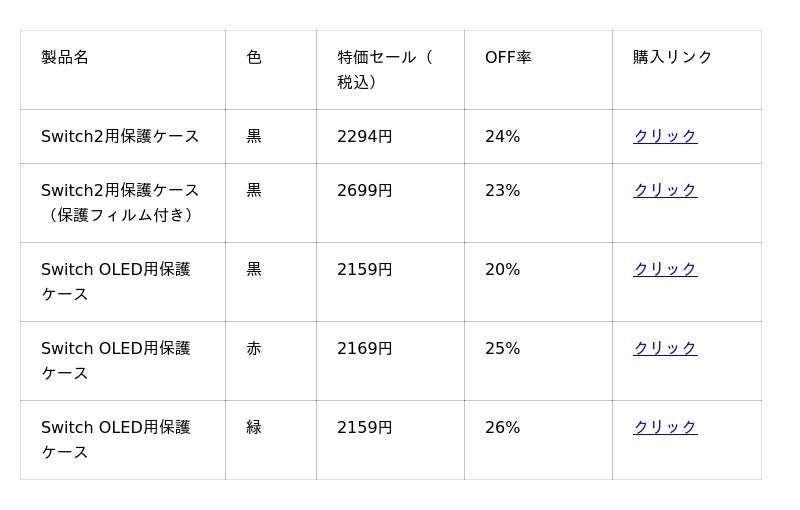800x510 pixels.
Task: Click the 25% discount cell
Action: pyautogui.click(x=502, y=348)
